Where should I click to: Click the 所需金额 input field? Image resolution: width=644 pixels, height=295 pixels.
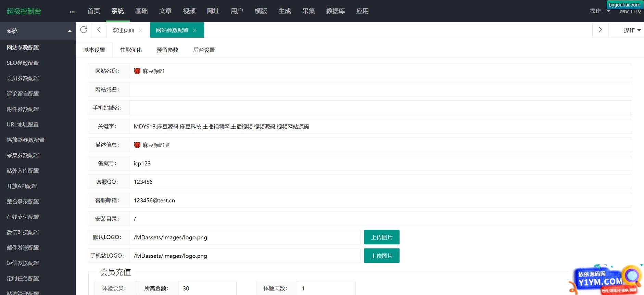point(207,288)
